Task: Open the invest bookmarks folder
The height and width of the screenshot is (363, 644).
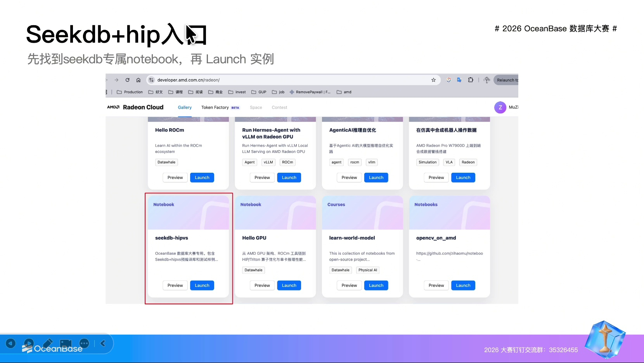Action: [x=237, y=92]
